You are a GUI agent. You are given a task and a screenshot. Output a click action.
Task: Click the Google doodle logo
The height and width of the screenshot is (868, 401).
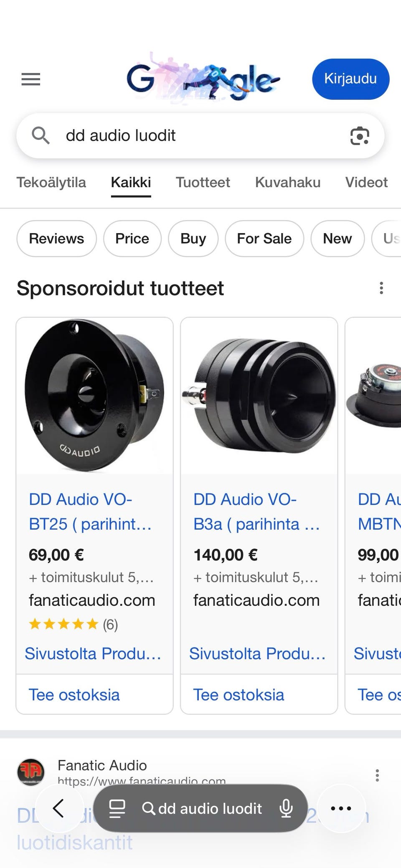pyautogui.click(x=203, y=78)
